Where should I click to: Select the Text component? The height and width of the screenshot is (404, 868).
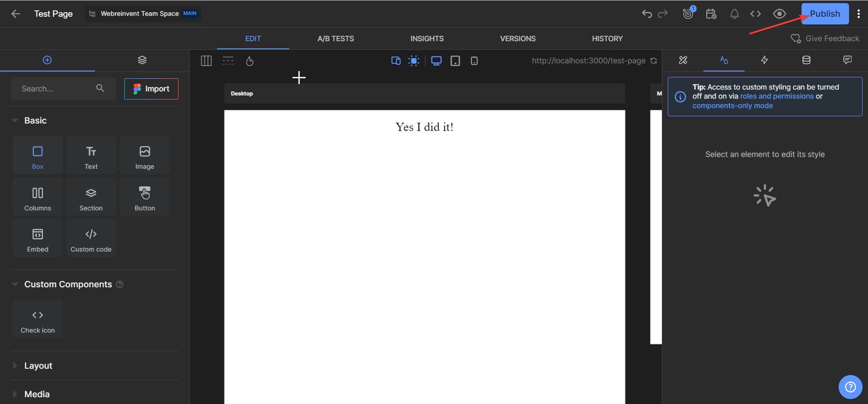pyautogui.click(x=91, y=155)
